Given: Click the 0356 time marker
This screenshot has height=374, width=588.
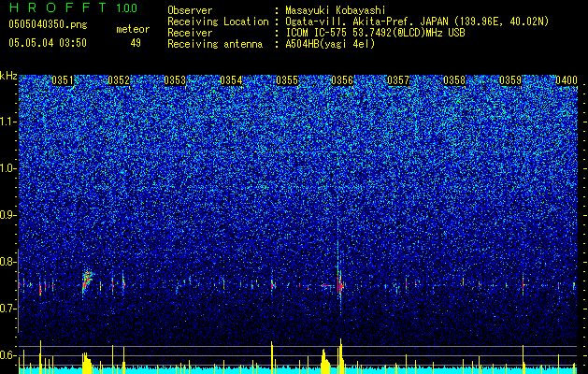Looking at the screenshot, I should pos(342,80).
